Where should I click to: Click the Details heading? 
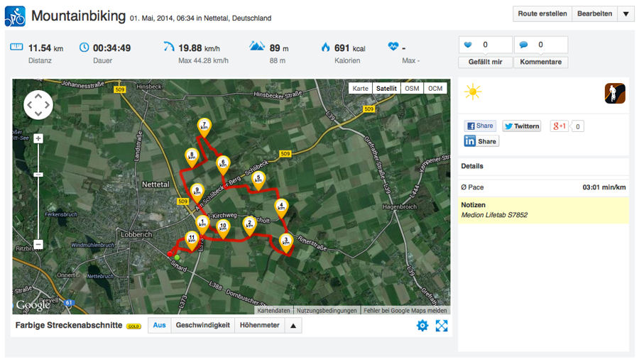(472, 166)
